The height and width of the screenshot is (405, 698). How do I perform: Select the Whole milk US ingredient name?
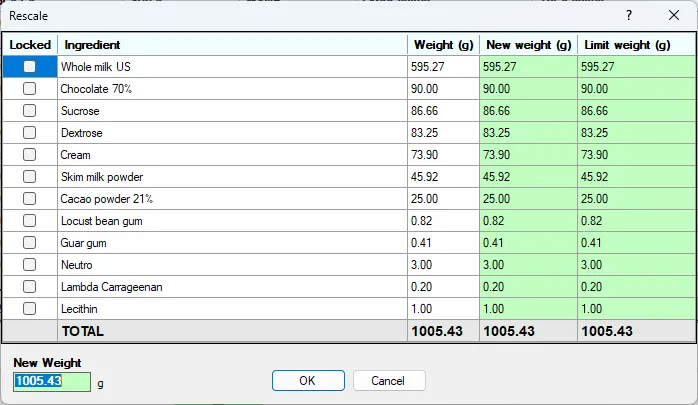(232, 67)
